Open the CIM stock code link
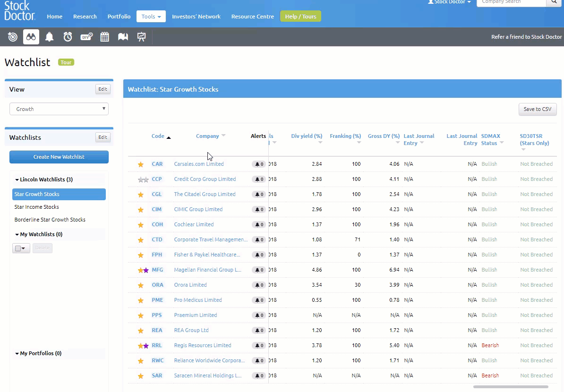564x392 pixels. pos(156,209)
